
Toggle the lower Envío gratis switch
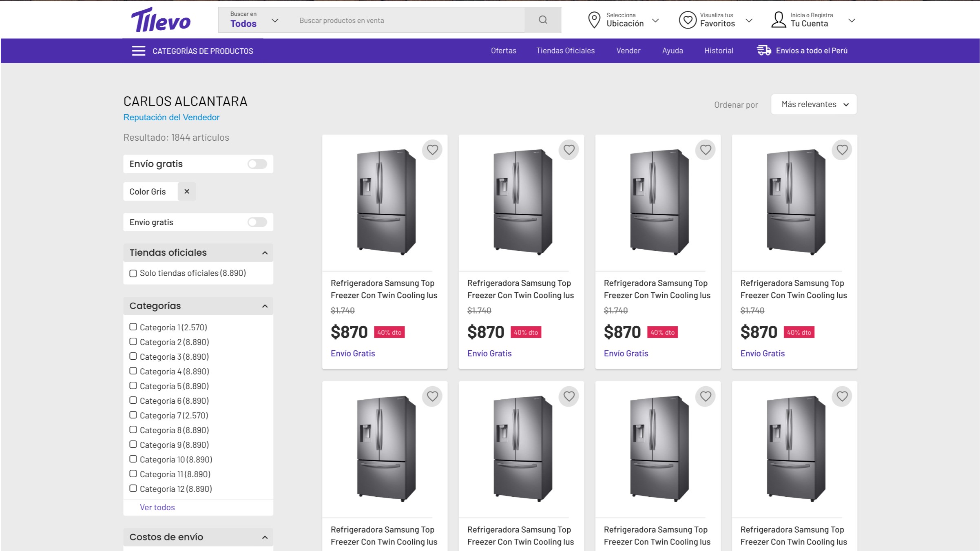tap(257, 222)
